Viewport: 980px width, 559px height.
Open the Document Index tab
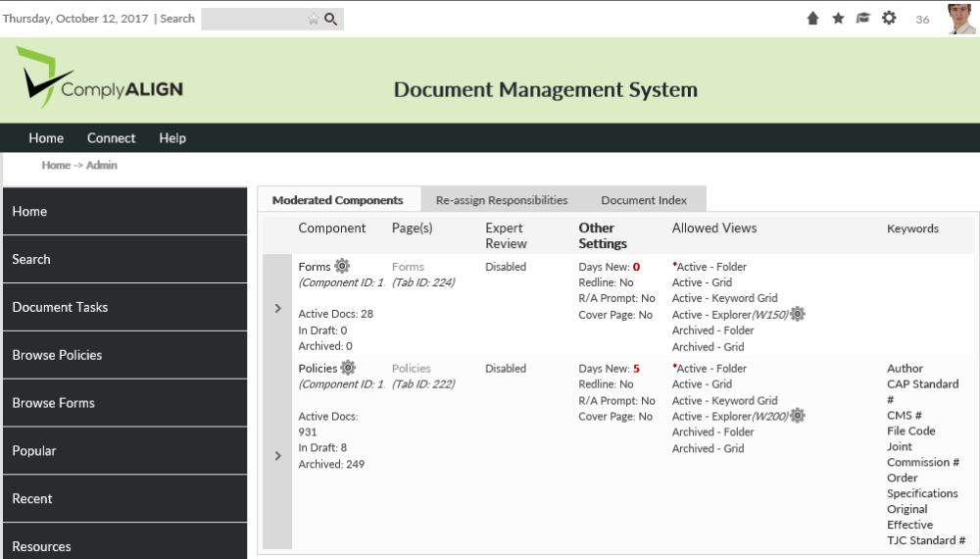coord(644,200)
